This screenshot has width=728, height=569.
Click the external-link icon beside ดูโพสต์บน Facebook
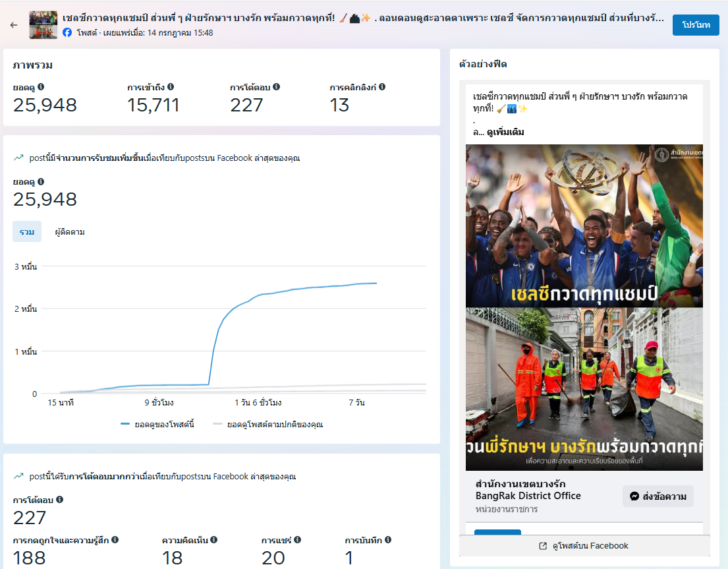point(543,546)
